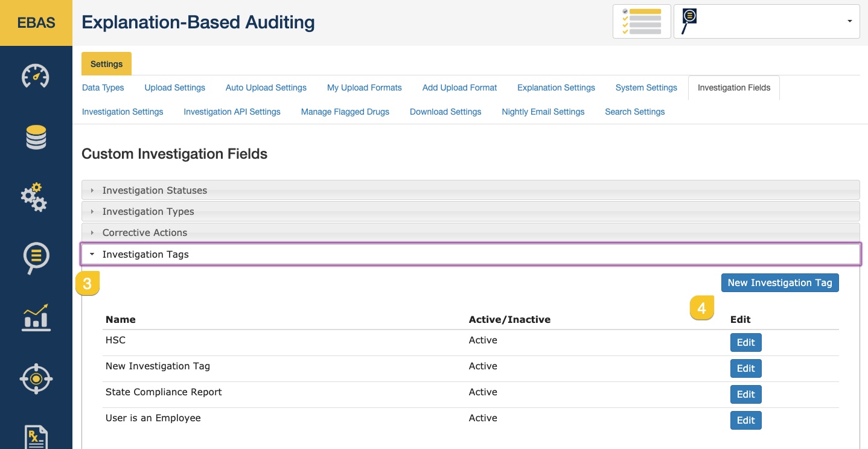Click the investigation magnifier sidebar icon
The image size is (868, 449).
pos(36,258)
